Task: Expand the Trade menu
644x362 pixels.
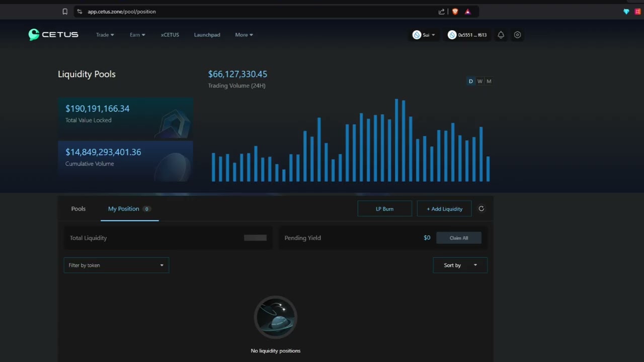Action: (x=105, y=35)
